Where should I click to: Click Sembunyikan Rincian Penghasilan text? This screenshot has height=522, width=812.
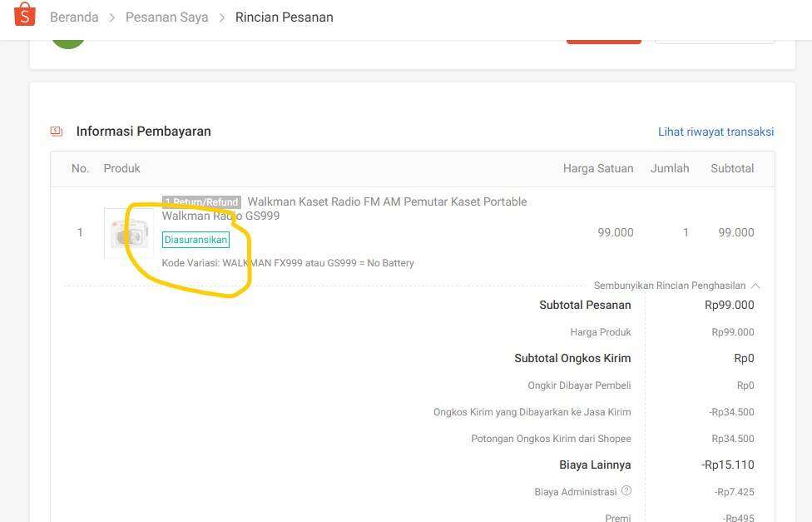coord(669,286)
